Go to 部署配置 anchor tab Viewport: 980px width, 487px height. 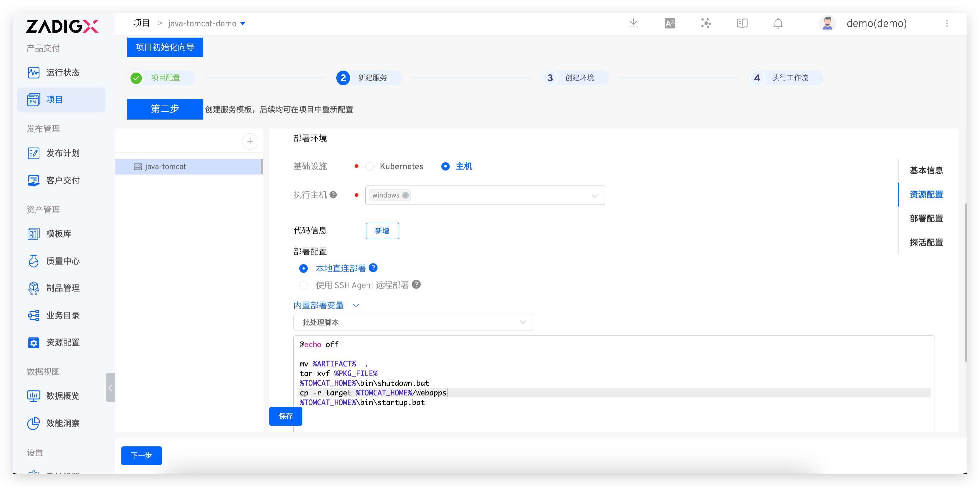(x=926, y=219)
